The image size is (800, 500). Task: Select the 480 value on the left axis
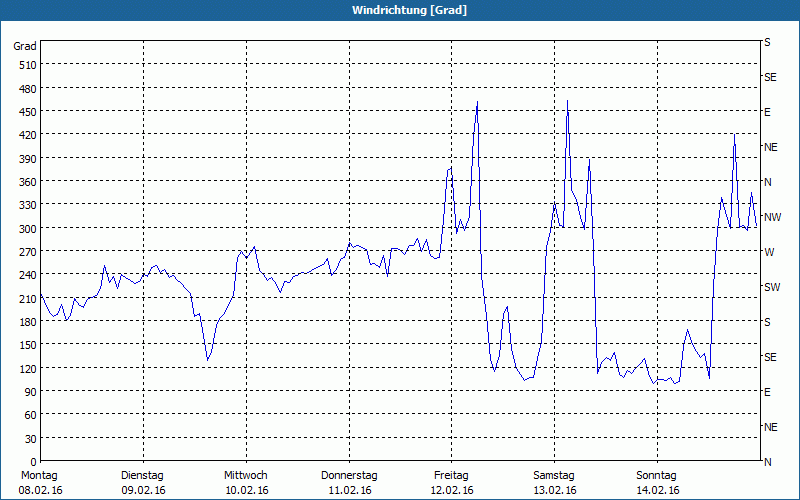pos(28,89)
